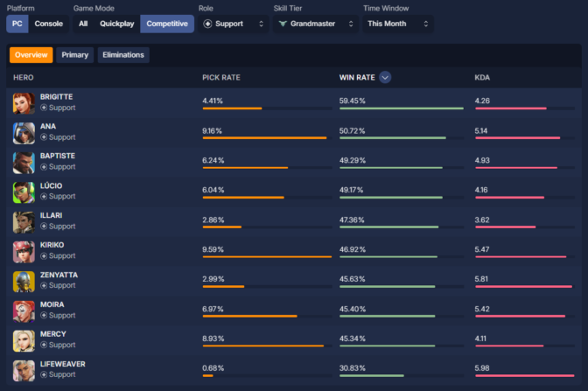Click Lifeweaver's hero portrait icon
The height and width of the screenshot is (391, 588).
(x=24, y=370)
